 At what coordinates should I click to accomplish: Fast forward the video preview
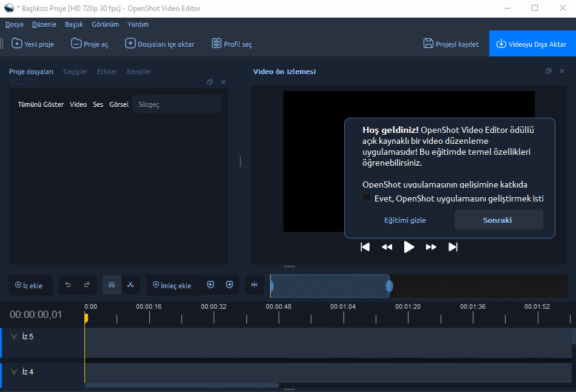[x=431, y=247]
